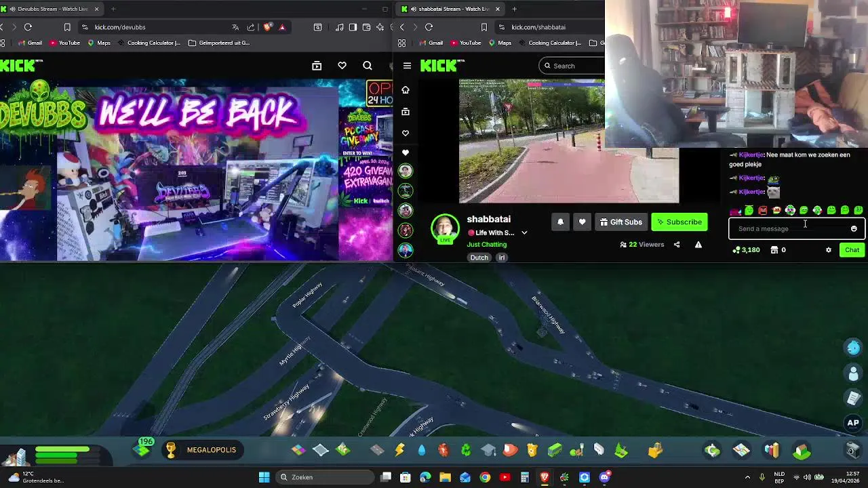Switch to the Devubbs Stream browser tab
Viewport: 868px width, 488px height.
(x=52, y=9)
